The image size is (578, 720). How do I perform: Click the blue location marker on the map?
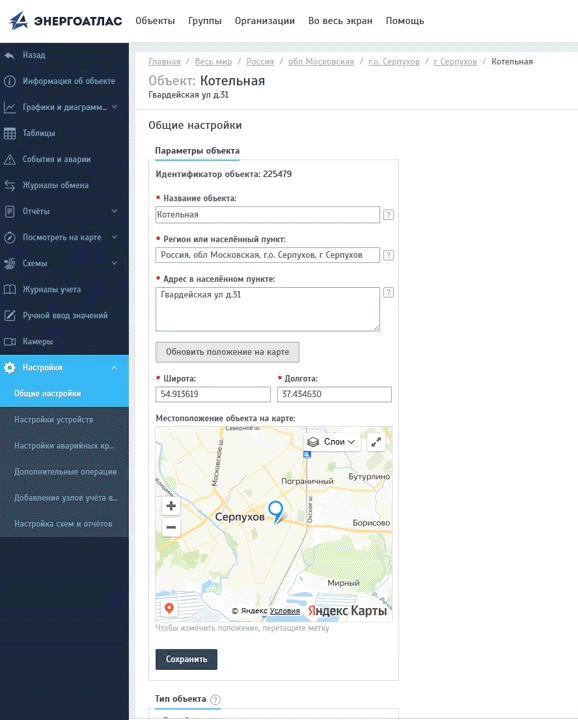(x=275, y=511)
